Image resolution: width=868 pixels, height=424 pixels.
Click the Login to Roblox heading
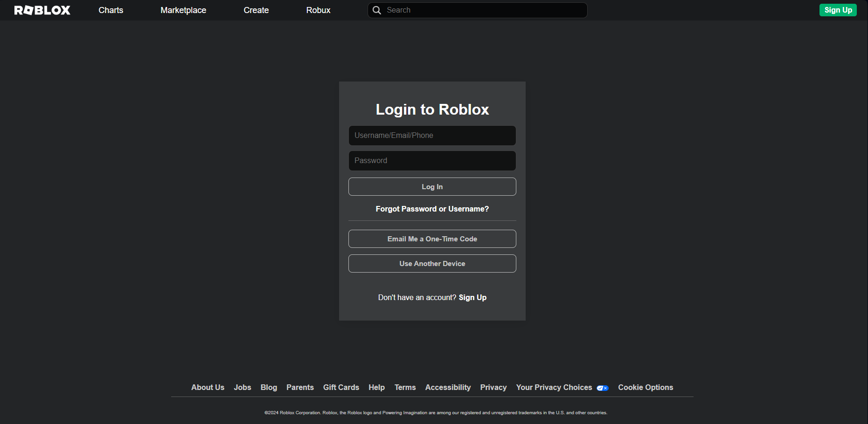(432, 109)
